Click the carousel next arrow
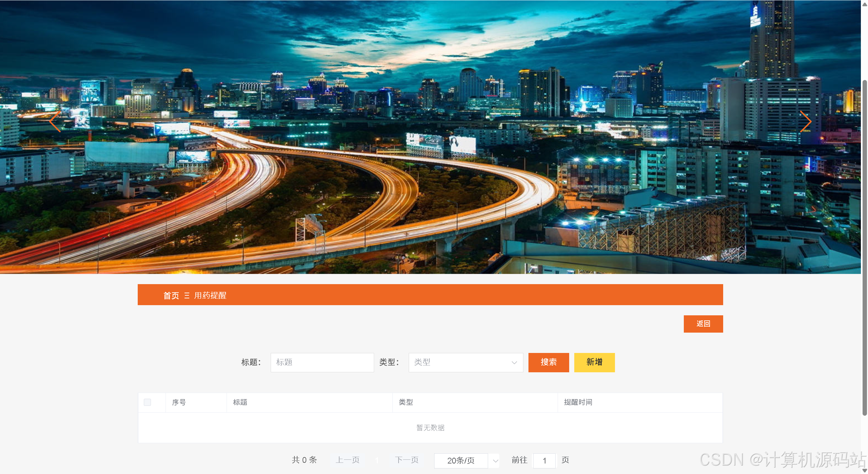 tap(806, 121)
